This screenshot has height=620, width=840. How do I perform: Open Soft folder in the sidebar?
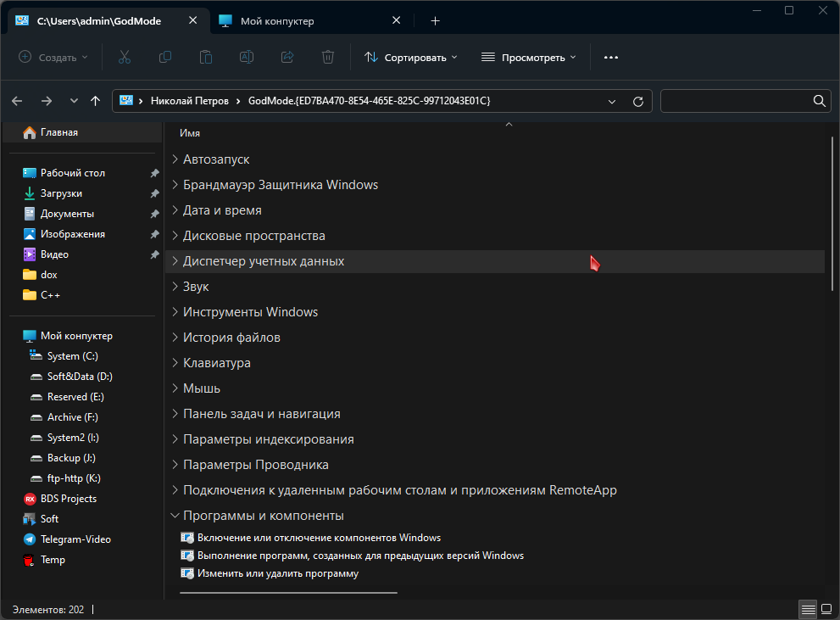[x=49, y=519]
